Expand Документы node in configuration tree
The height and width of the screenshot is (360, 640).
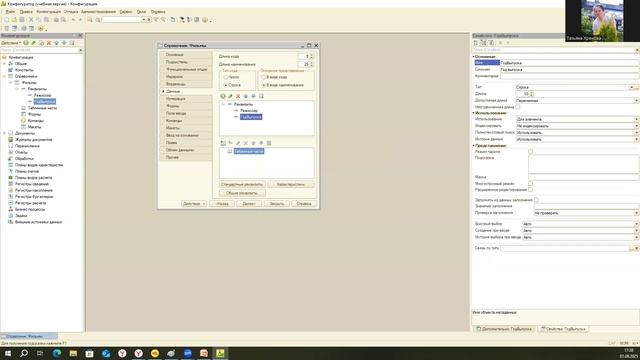coord(4,133)
